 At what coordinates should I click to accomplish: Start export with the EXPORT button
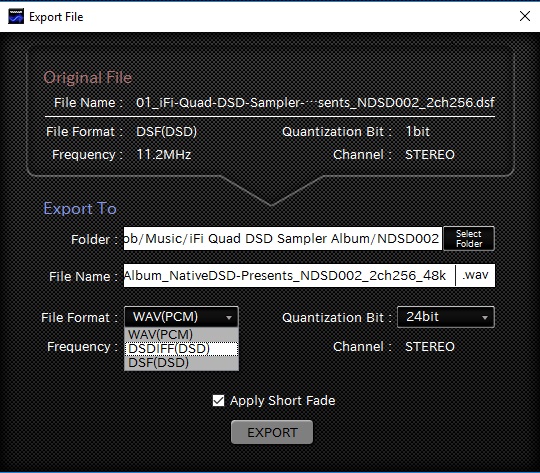click(x=272, y=432)
